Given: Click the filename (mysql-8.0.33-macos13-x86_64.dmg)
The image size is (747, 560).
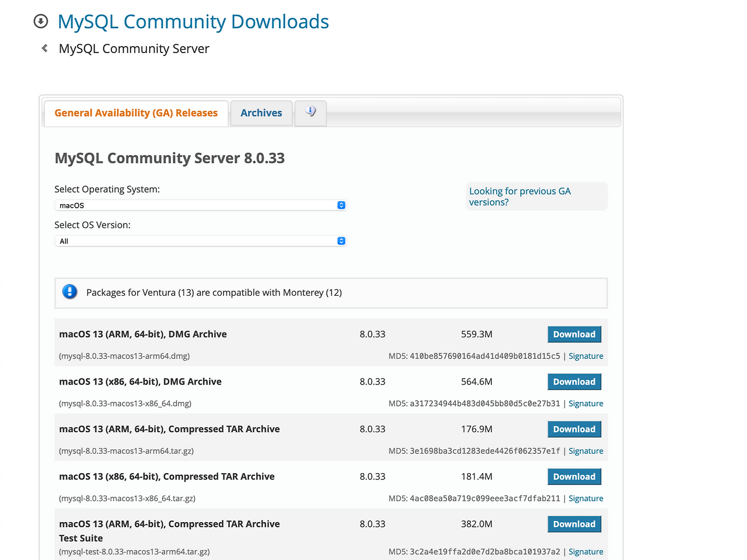Looking at the screenshot, I should (x=125, y=404).
